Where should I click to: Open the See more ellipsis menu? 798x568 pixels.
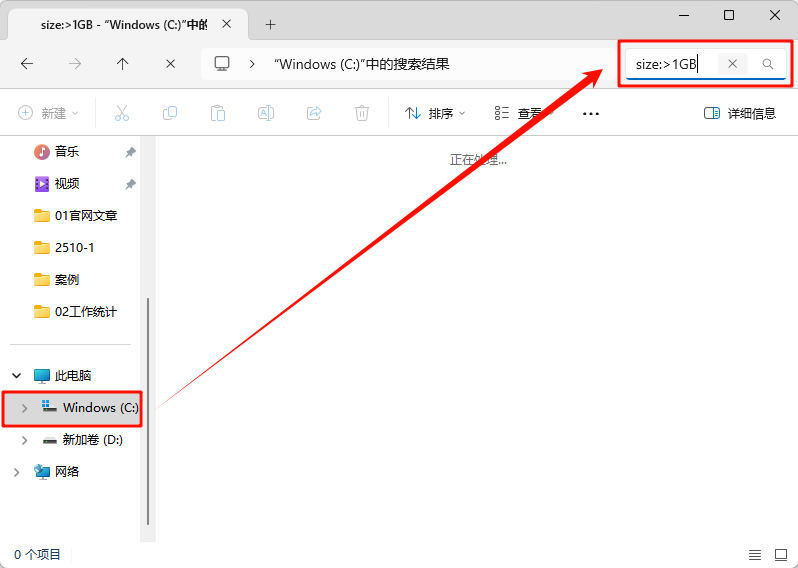pyautogui.click(x=590, y=113)
